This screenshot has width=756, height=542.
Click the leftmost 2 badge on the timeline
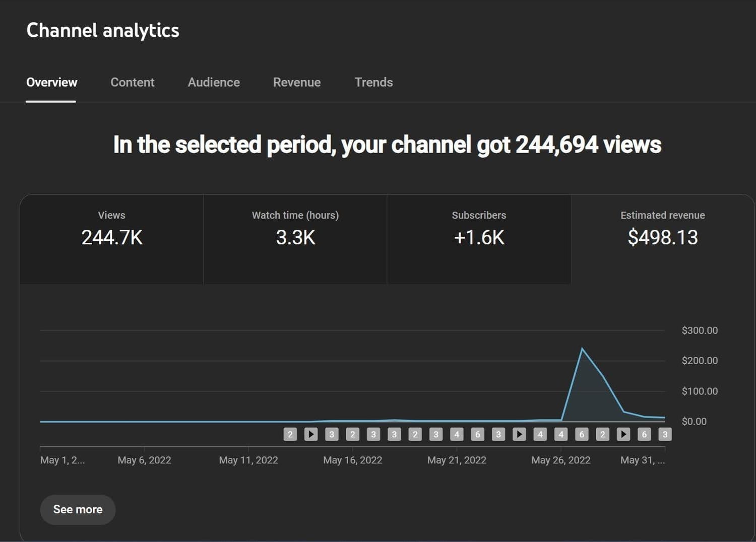[290, 434]
